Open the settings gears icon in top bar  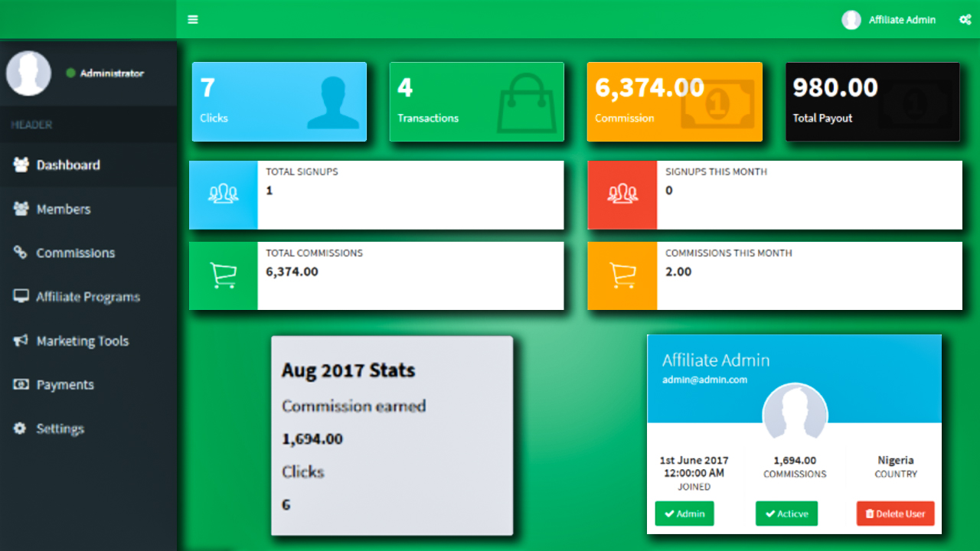965,20
